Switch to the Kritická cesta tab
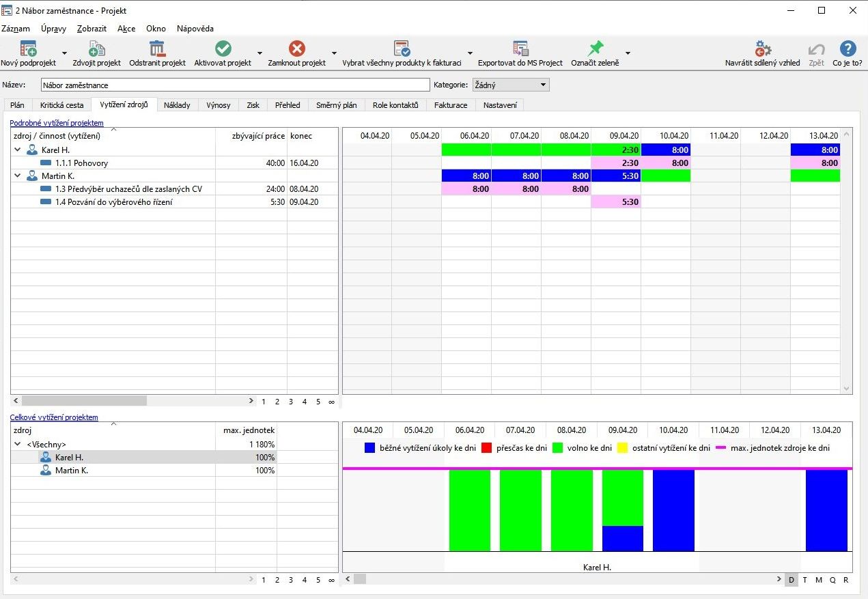The image size is (868, 599). [62, 105]
